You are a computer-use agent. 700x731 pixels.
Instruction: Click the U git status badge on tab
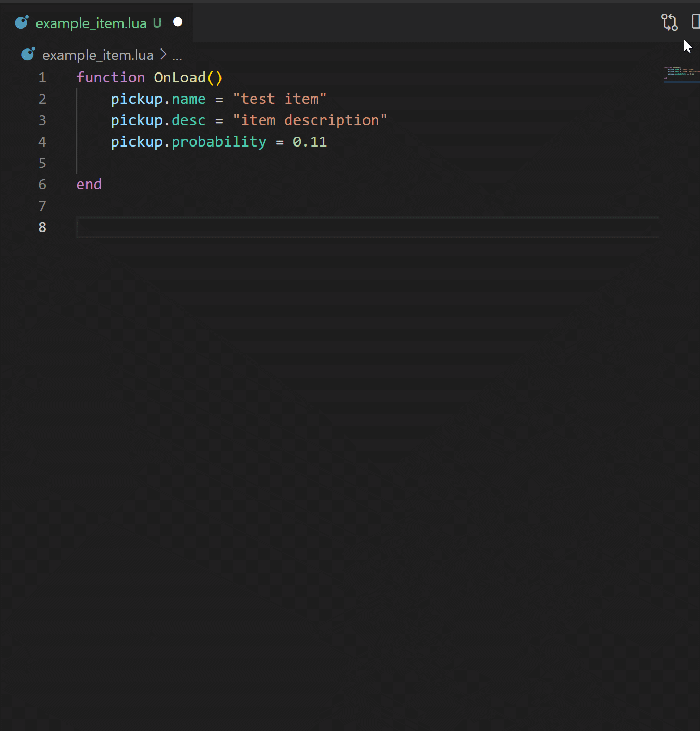[x=157, y=23]
